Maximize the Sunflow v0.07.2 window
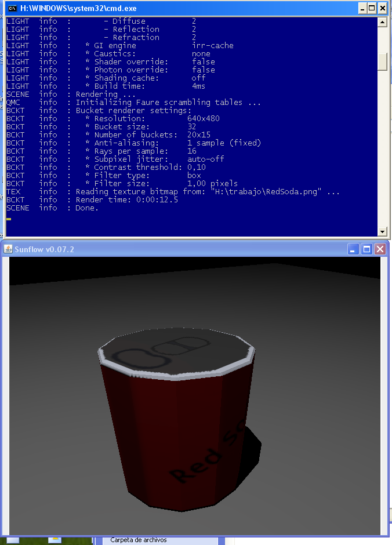Screen dimensions: 392x545 pos(366,249)
